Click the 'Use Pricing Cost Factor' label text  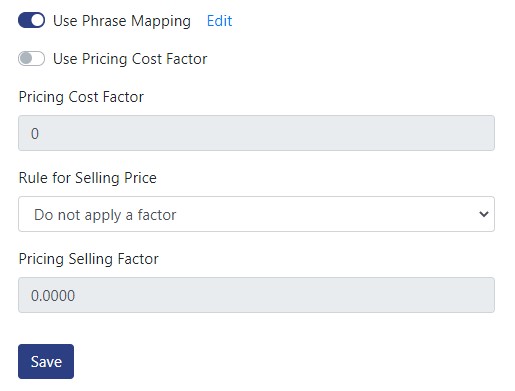coord(130,59)
